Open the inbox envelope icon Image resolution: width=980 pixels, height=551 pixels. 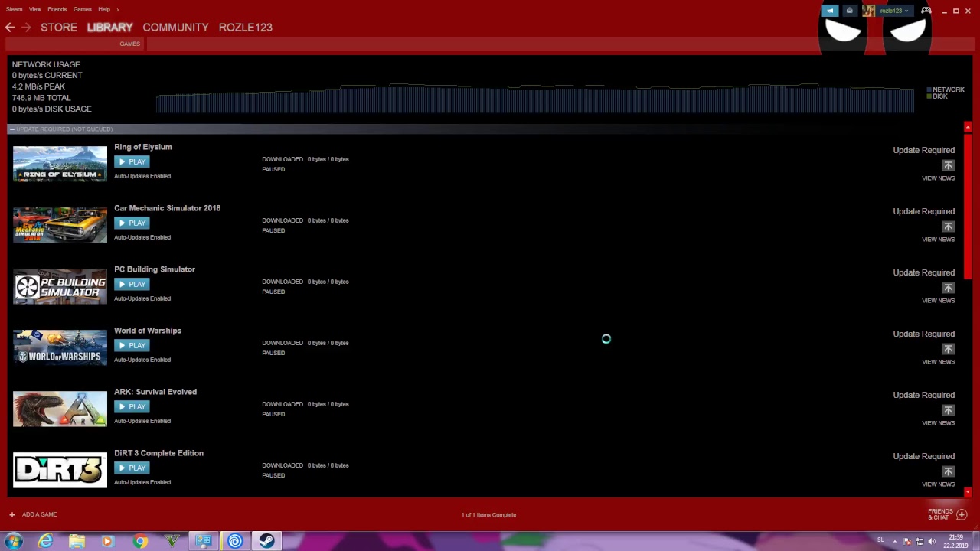click(849, 11)
